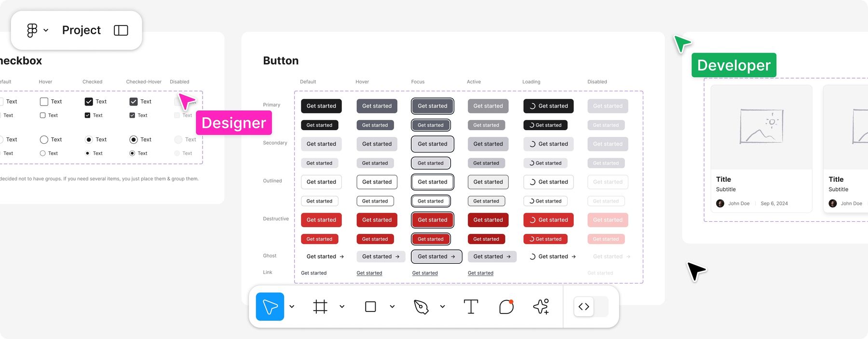Check the large Hover column checkbox

click(x=44, y=102)
